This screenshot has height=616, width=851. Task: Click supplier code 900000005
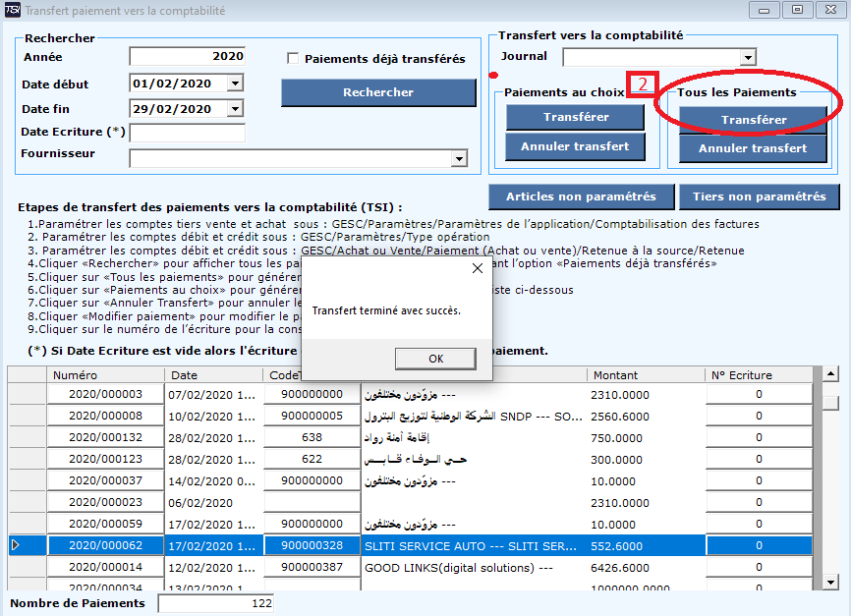312,416
